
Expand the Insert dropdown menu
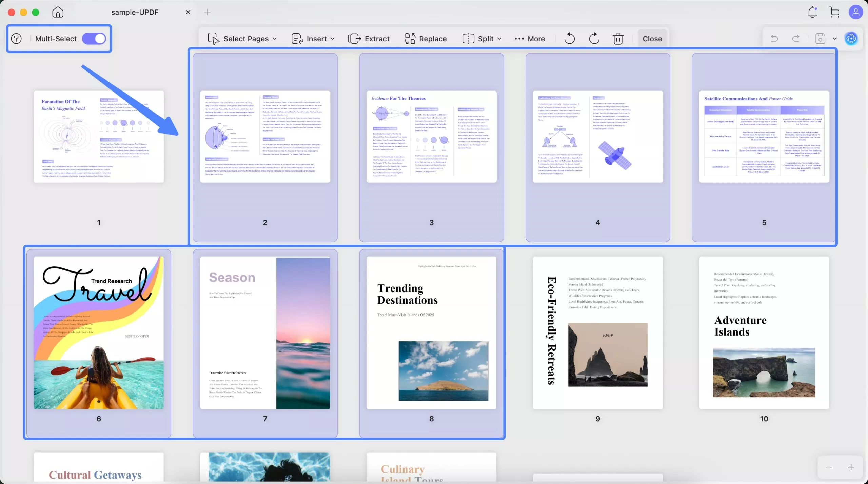(x=313, y=39)
